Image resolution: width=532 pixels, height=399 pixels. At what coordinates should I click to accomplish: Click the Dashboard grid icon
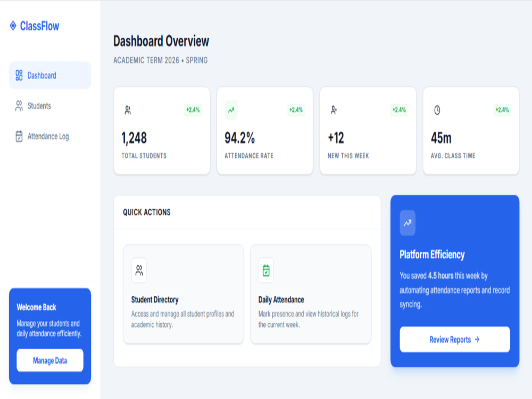(19, 76)
